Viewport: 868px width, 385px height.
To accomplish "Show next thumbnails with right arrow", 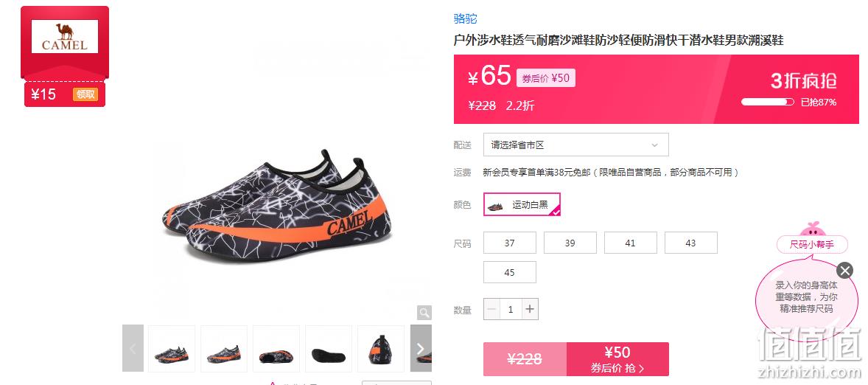I will [x=420, y=348].
